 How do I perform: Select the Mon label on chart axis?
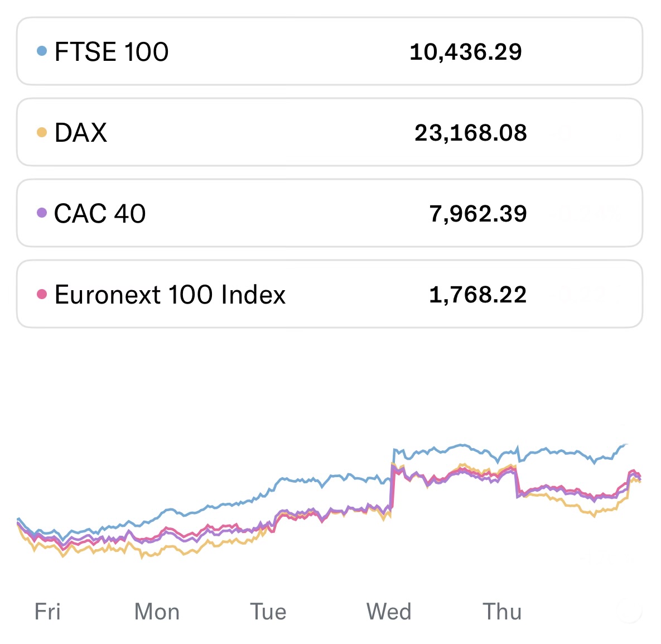[x=157, y=612]
